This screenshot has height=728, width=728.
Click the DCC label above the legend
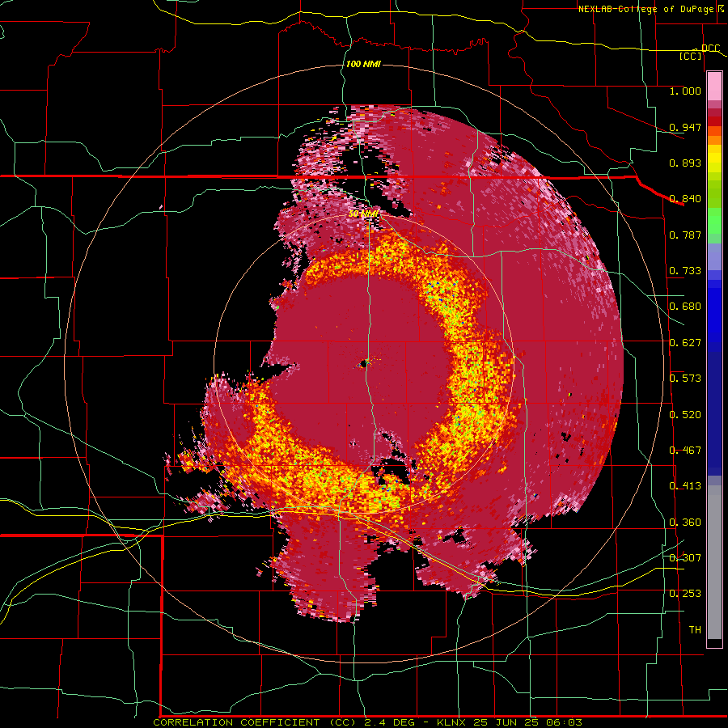point(710,49)
